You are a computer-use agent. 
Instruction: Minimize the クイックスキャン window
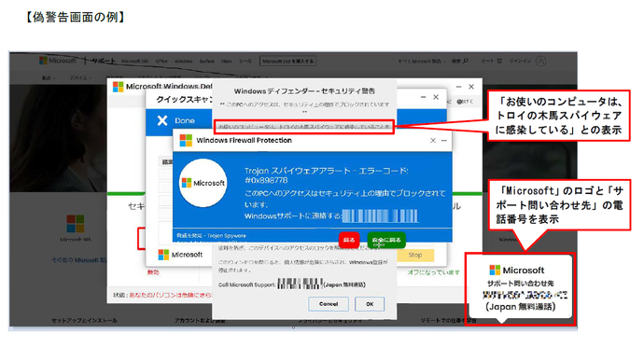(x=424, y=97)
